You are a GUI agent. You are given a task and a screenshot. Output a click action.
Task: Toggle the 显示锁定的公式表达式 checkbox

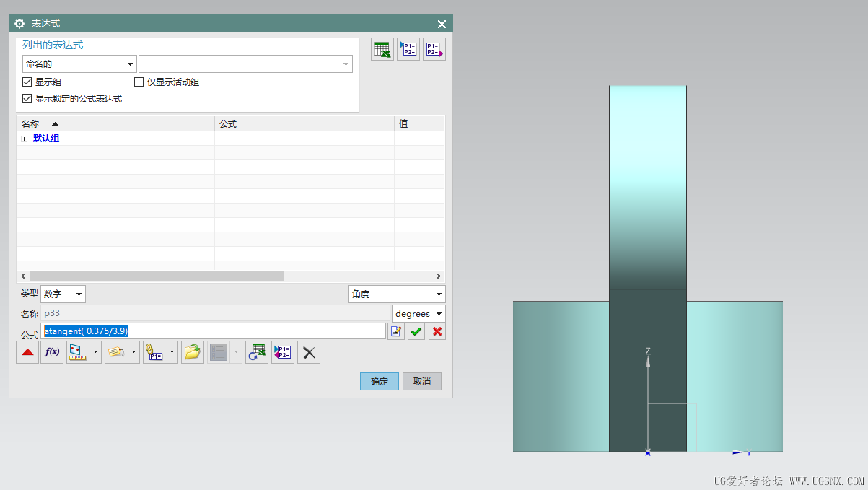click(x=27, y=99)
